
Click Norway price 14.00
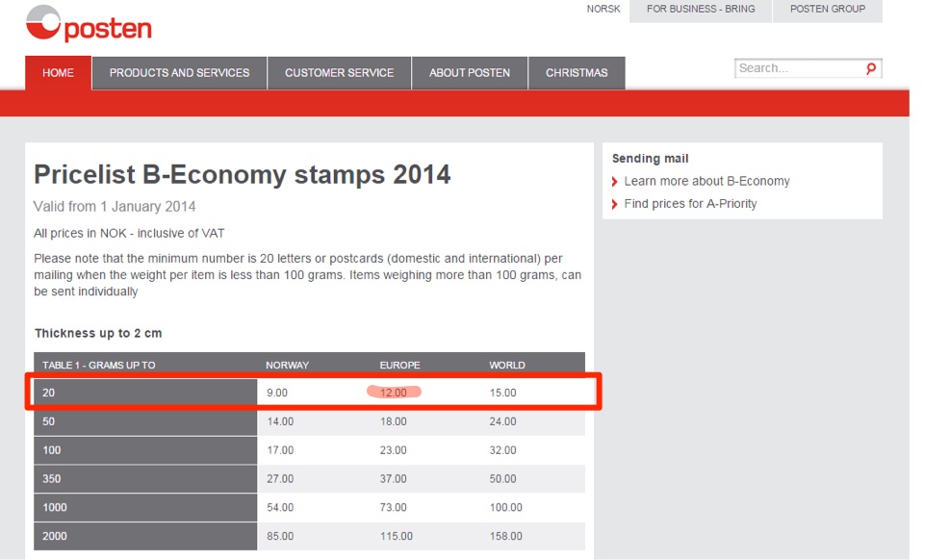tap(280, 421)
